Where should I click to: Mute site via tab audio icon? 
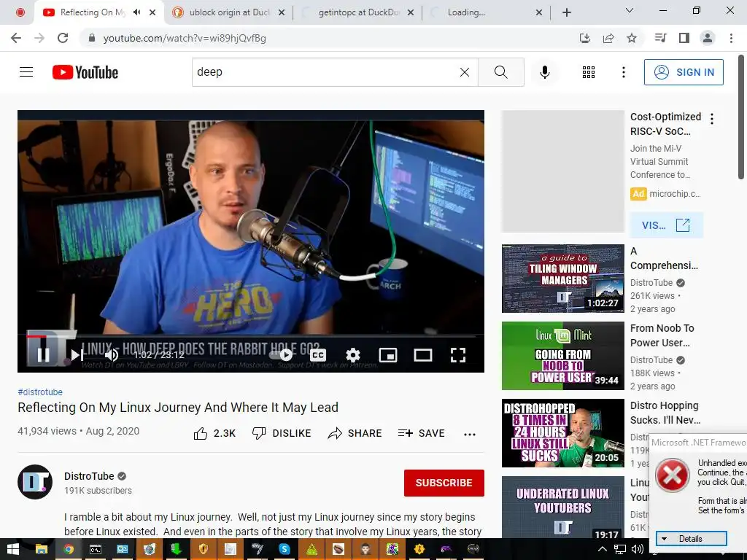[136, 12]
